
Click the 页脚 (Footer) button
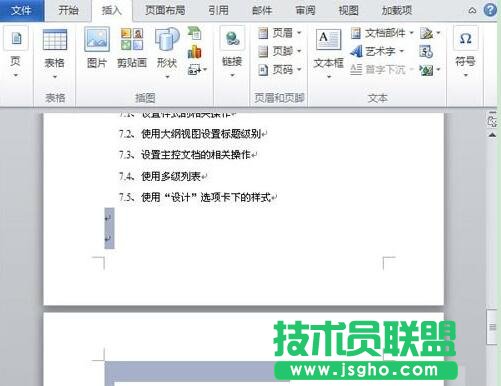click(276, 51)
